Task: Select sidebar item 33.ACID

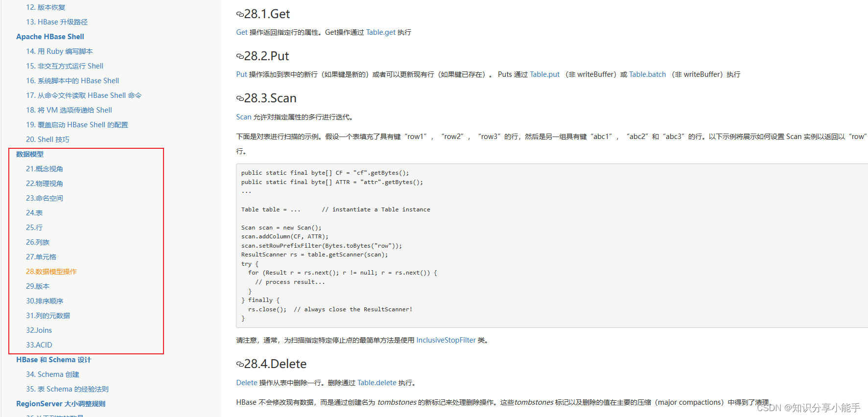Action: point(39,345)
